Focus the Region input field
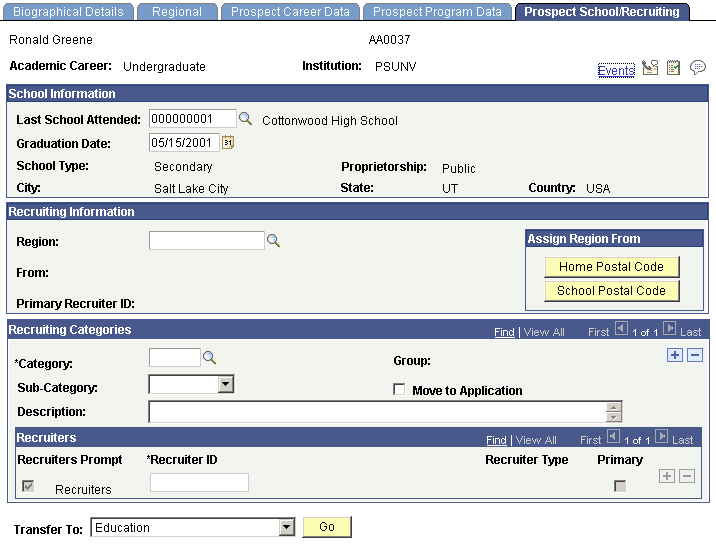 point(206,240)
